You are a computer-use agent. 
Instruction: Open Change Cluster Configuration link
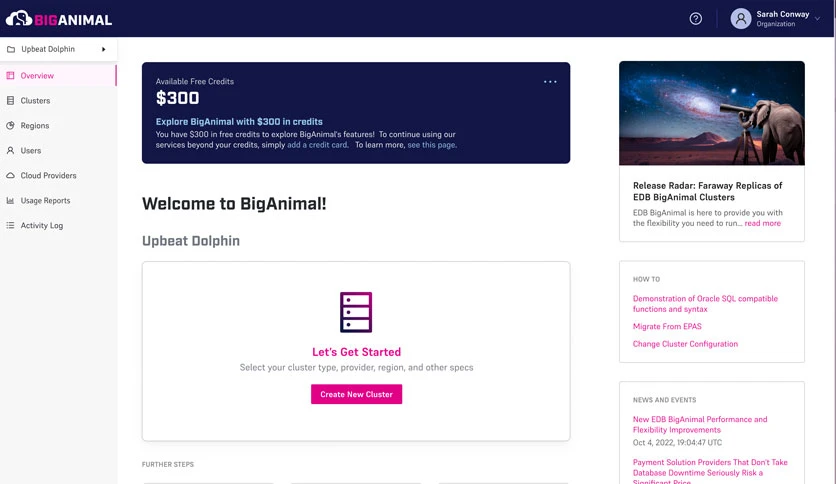coord(685,344)
